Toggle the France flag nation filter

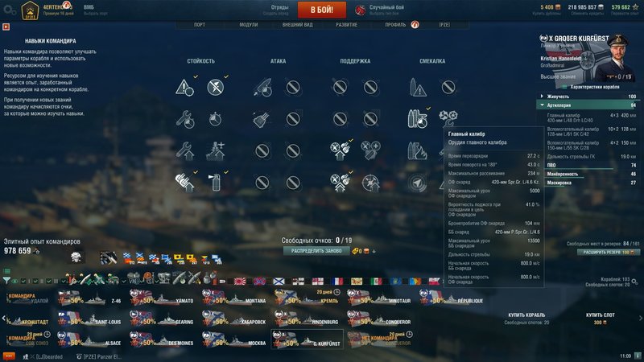pyautogui.click(x=336, y=281)
